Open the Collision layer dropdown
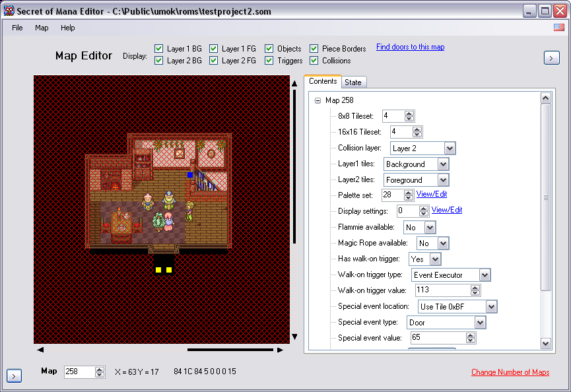The image size is (571, 392). [450, 148]
